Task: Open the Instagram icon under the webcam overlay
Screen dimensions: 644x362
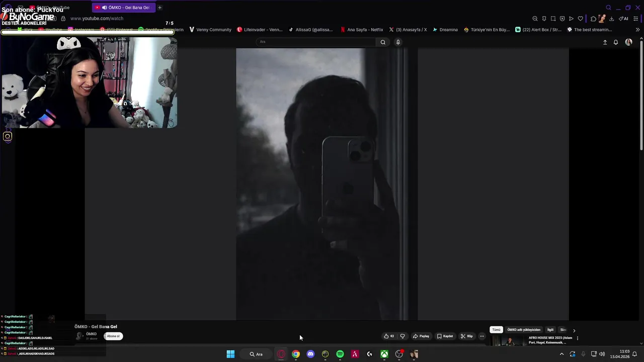Action: tap(8, 136)
